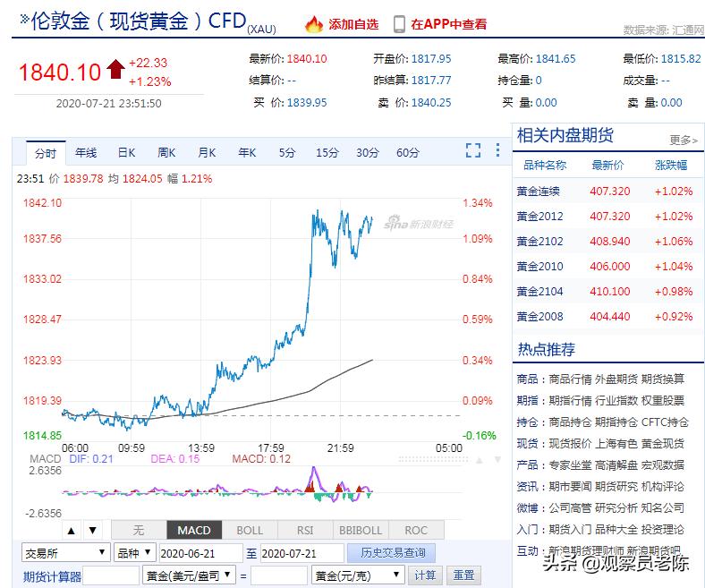The width and height of the screenshot is (705, 588).
Task: Click the end date field 2020-07-21
Action: [x=302, y=553]
